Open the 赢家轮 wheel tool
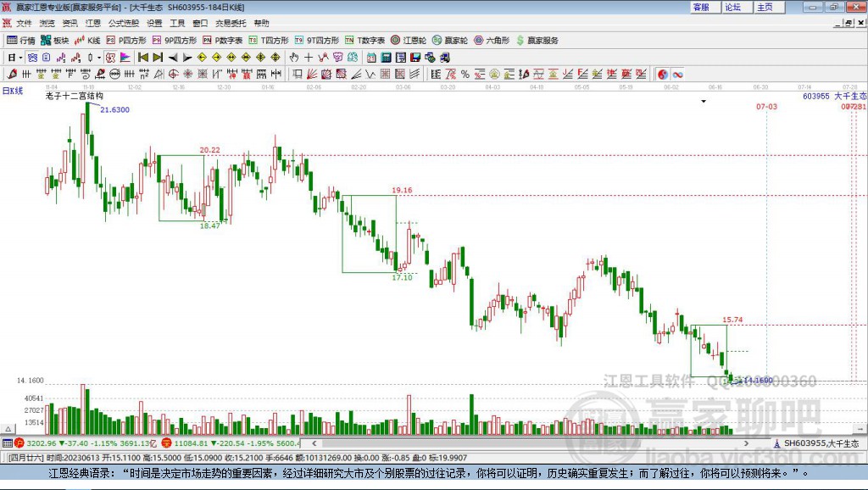Viewport: 868px width, 490px height. (x=450, y=41)
